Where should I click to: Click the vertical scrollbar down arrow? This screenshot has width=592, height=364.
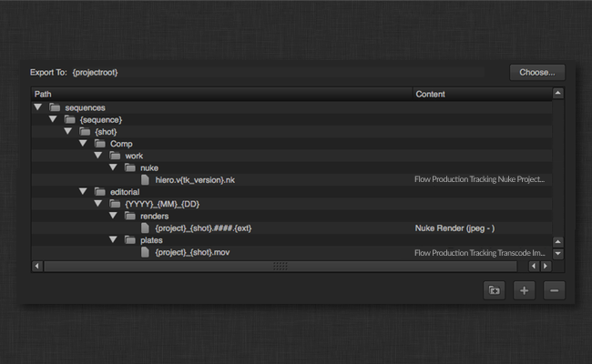tap(557, 254)
